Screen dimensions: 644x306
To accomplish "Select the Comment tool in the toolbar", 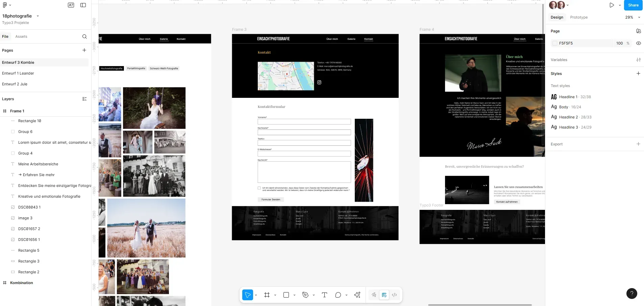I will pyautogui.click(x=338, y=295).
